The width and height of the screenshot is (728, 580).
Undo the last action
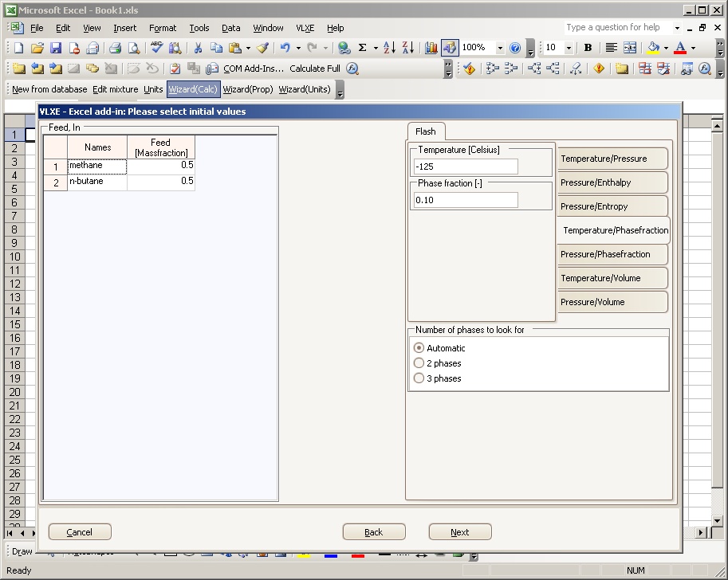tap(285, 47)
